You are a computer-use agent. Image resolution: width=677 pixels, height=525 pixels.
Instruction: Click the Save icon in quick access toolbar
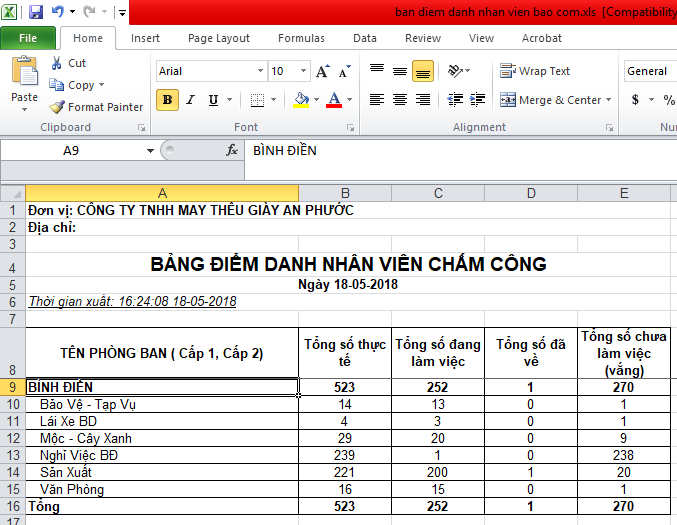36,13
